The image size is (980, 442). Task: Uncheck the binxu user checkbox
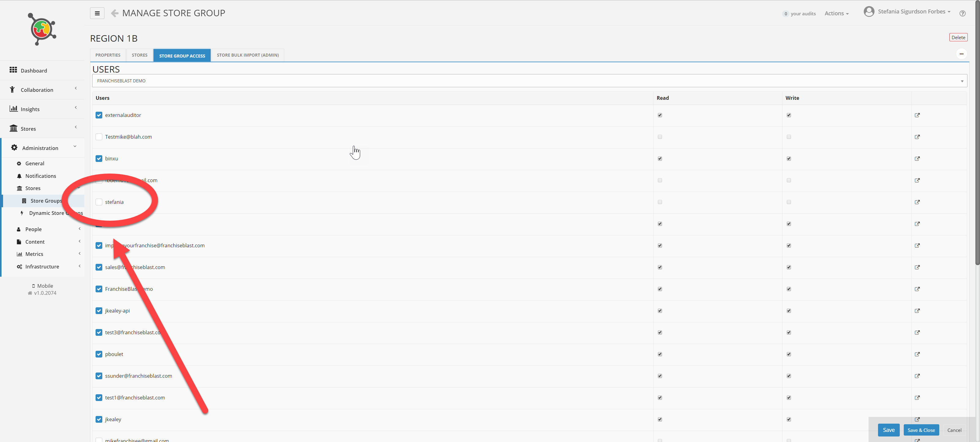tap(99, 159)
